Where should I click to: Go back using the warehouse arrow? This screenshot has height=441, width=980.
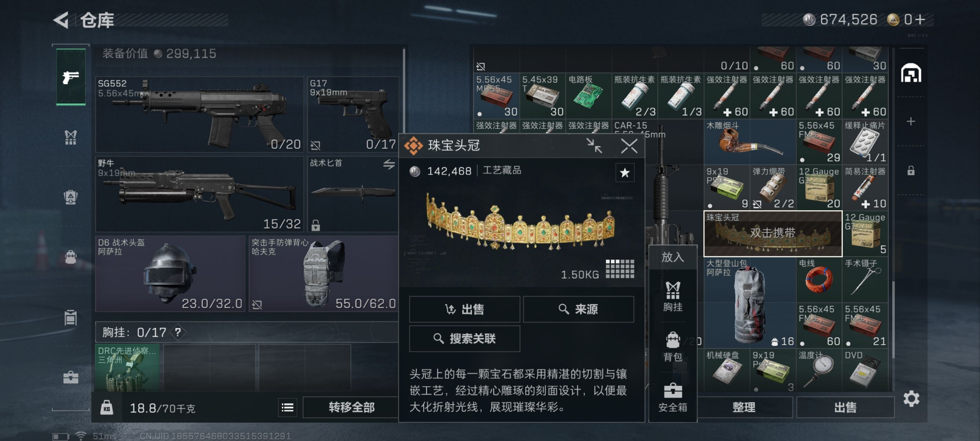[61, 20]
